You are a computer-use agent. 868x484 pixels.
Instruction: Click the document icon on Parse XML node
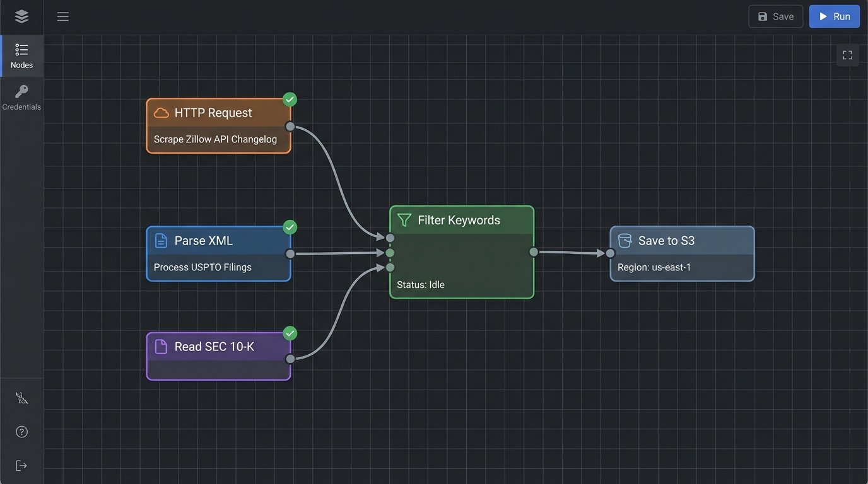point(161,241)
